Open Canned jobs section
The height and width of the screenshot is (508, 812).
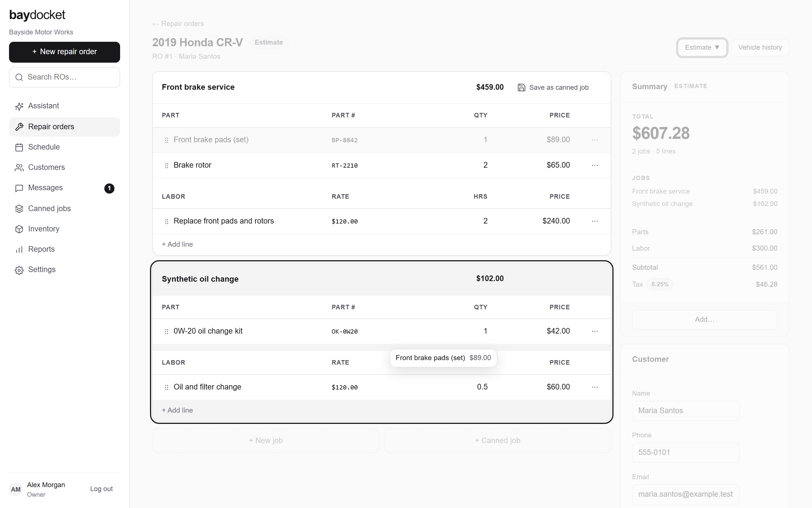[x=64, y=209]
